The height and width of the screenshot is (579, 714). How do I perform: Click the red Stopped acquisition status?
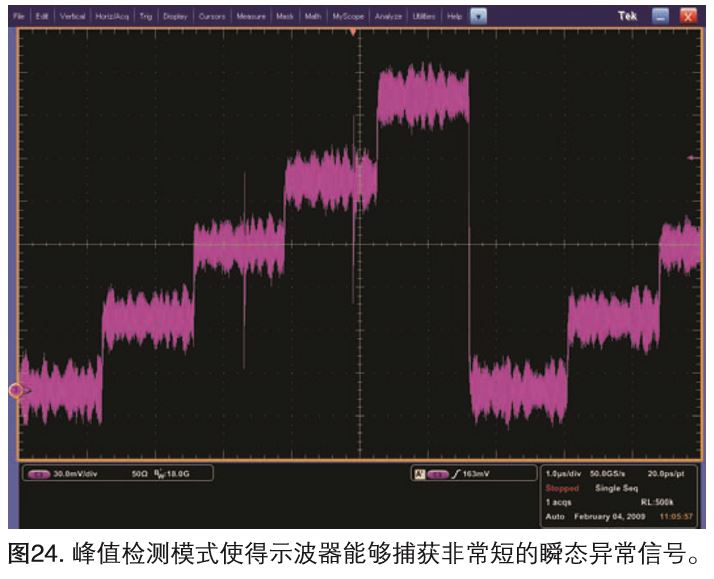click(x=561, y=489)
